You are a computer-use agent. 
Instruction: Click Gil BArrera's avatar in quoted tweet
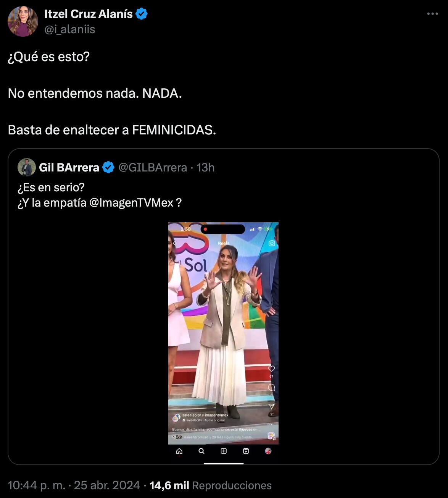click(27, 167)
